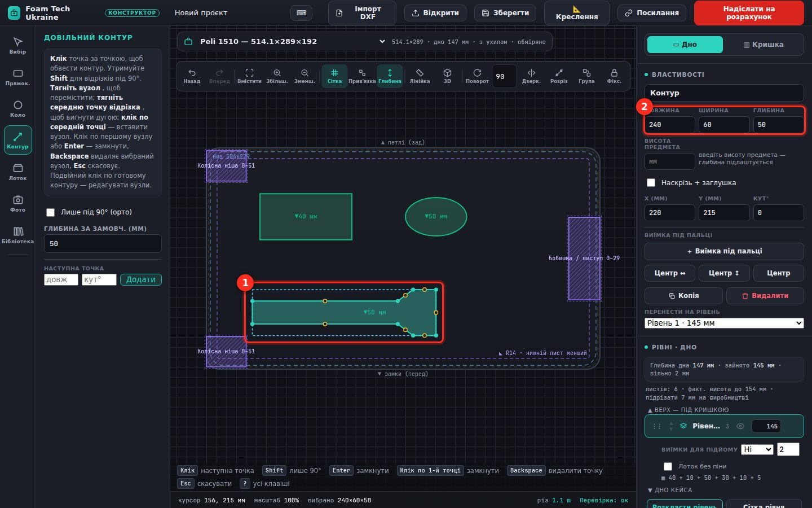Open the Фото photo tool

pos(17,203)
